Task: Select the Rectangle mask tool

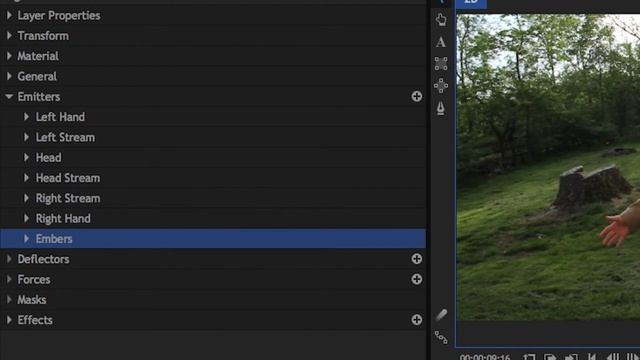Action: pyautogui.click(x=441, y=64)
